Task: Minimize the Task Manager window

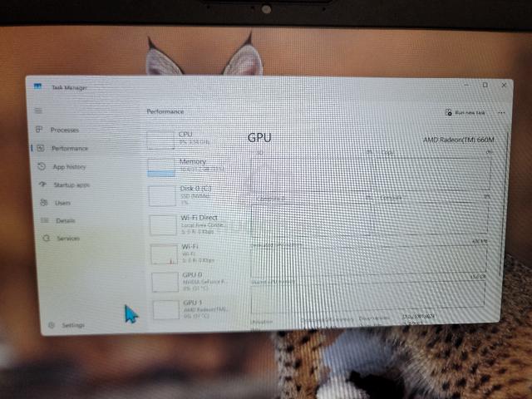Action: (x=467, y=85)
